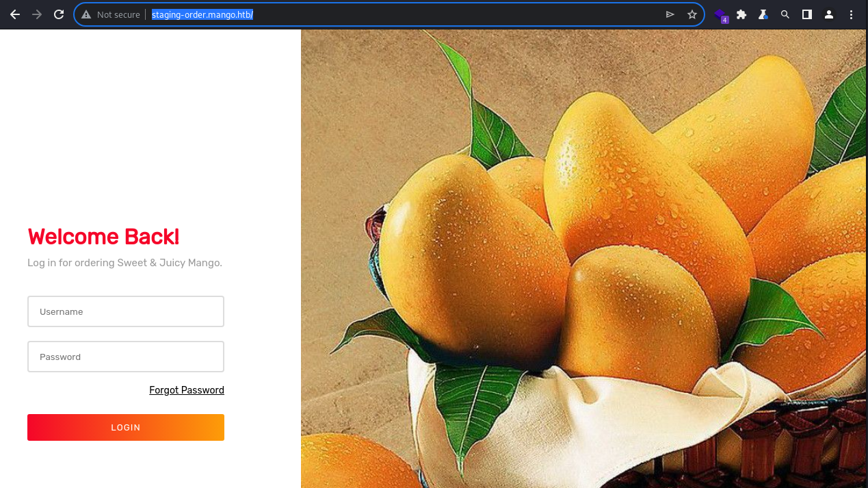
Task: Open the Not secure site warning
Action: tap(110, 14)
